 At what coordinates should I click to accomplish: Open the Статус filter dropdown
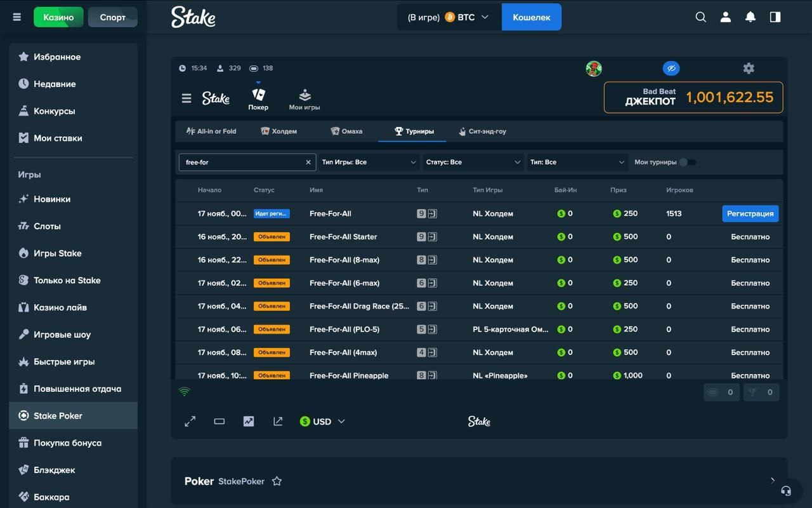(x=473, y=162)
